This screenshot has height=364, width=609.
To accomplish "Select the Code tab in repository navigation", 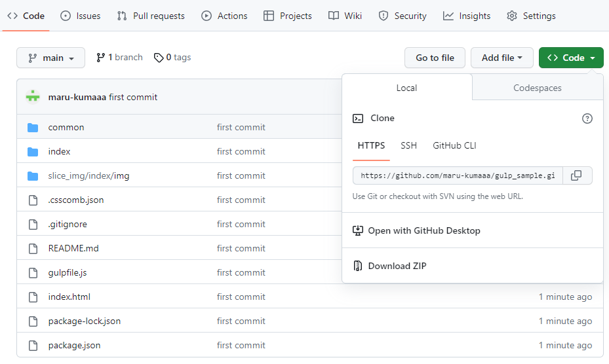I will tap(26, 16).
